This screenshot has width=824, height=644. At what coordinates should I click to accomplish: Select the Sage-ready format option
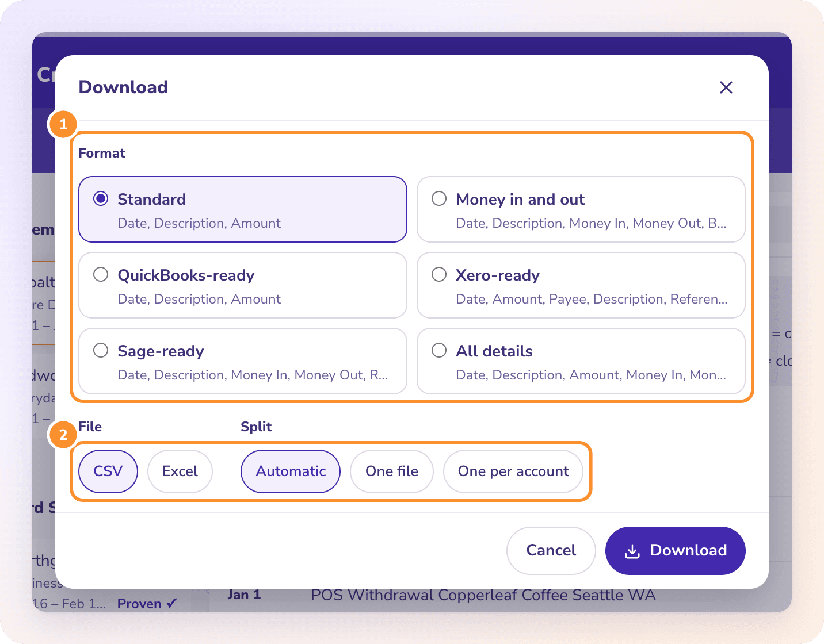243,361
